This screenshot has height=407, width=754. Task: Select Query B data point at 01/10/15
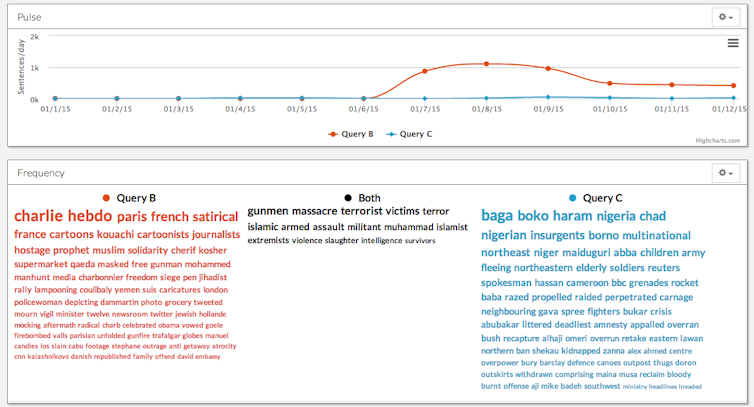(610, 84)
